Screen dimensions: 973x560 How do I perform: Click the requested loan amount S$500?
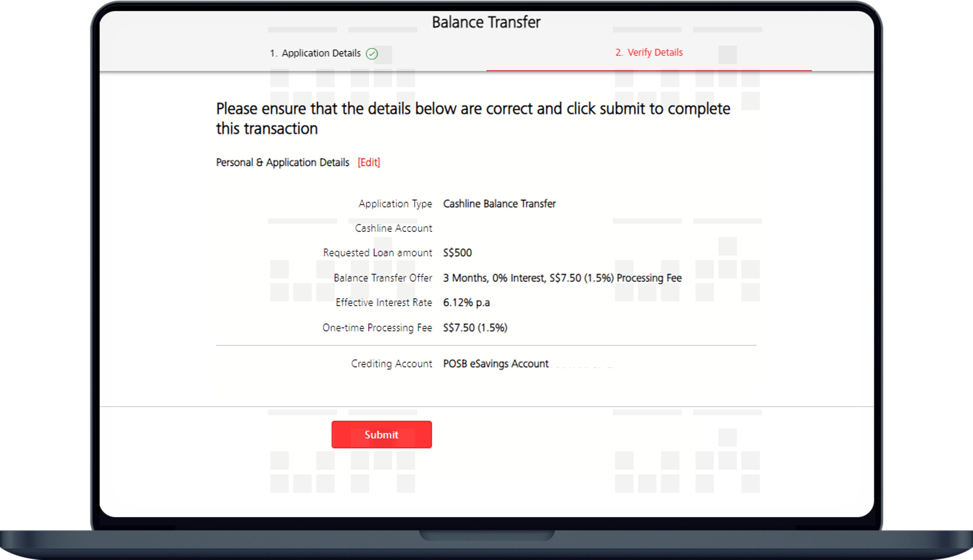457,253
